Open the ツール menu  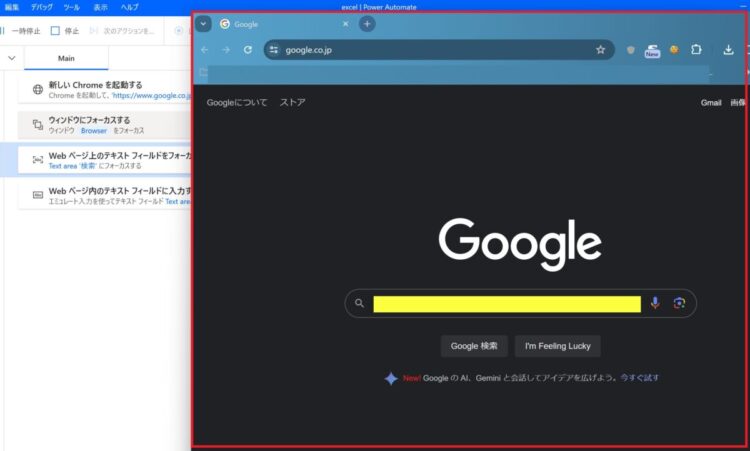(x=72, y=7)
